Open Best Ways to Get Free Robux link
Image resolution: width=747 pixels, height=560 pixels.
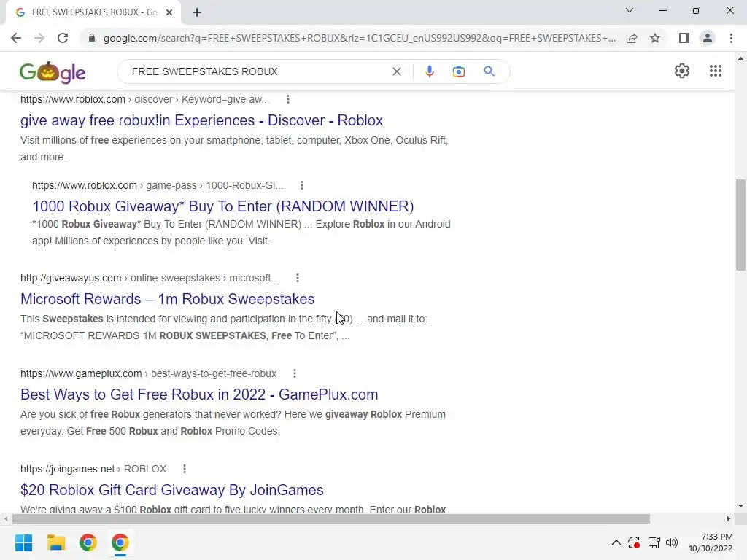199,394
